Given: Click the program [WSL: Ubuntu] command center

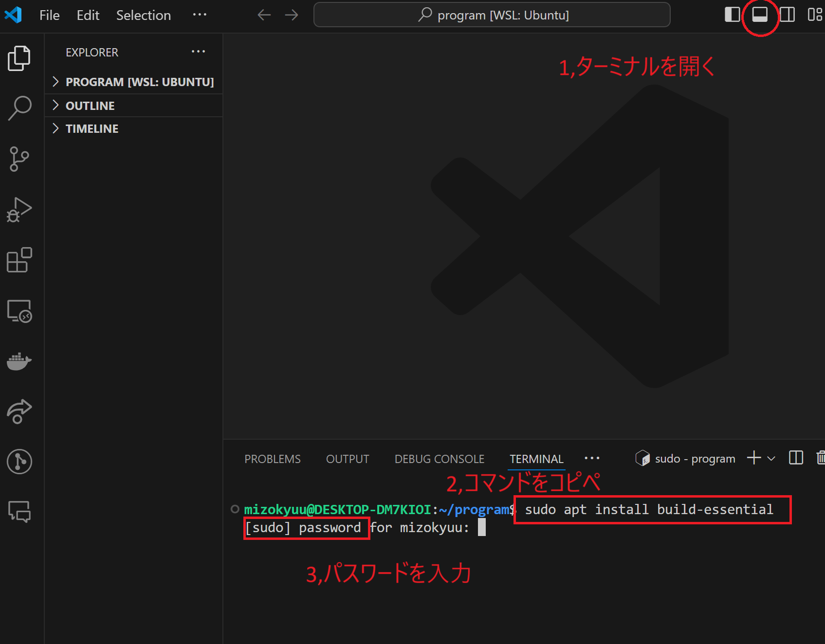Looking at the screenshot, I should coord(492,15).
